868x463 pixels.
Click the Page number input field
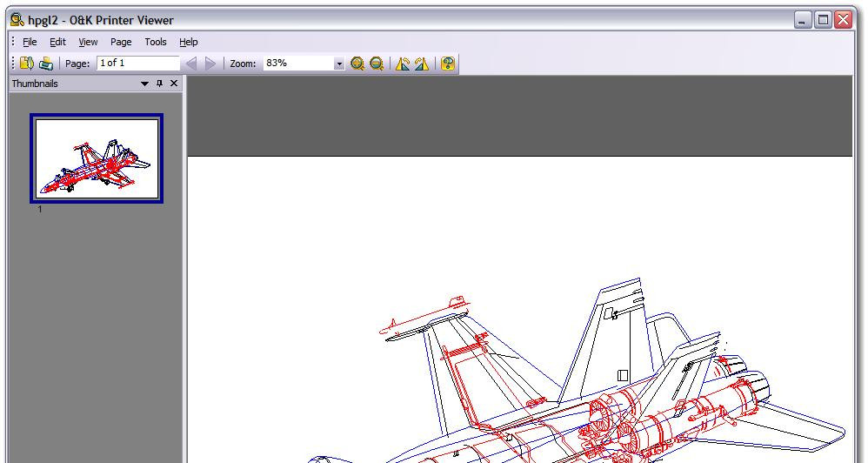pyautogui.click(x=137, y=64)
